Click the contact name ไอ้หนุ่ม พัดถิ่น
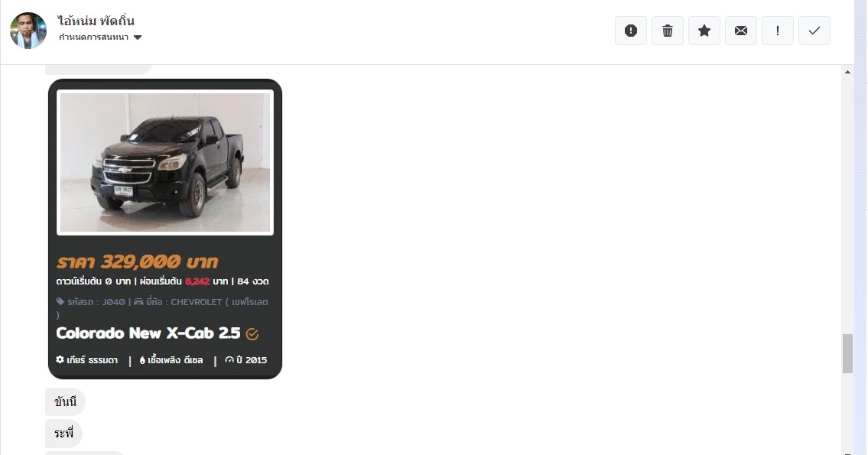 (x=96, y=21)
